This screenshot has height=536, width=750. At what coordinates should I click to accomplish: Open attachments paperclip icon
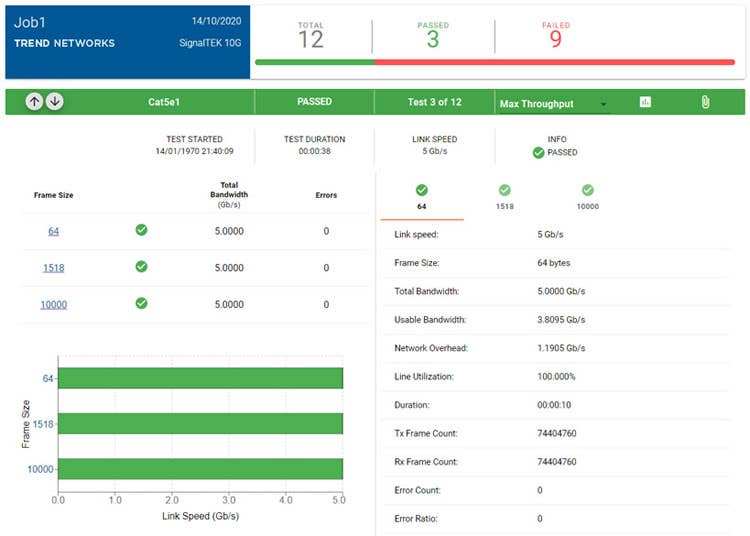click(706, 102)
